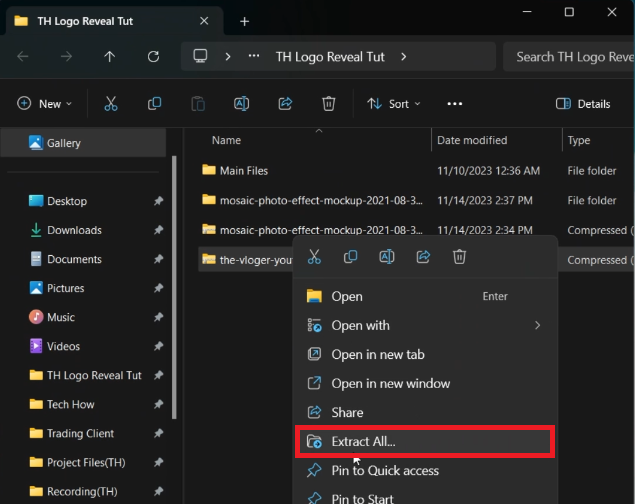The height and width of the screenshot is (504, 635).
Task: Add a new tab with the plus button
Action: tap(244, 21)
